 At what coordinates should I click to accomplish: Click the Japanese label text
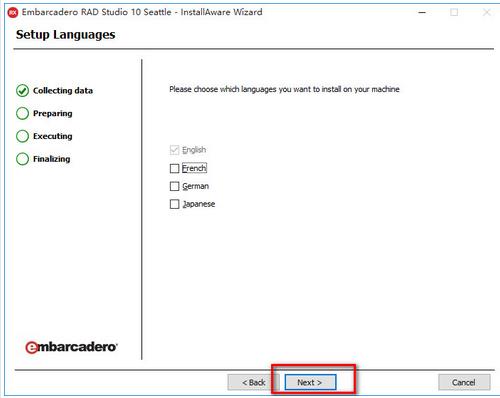coord(199,204)
